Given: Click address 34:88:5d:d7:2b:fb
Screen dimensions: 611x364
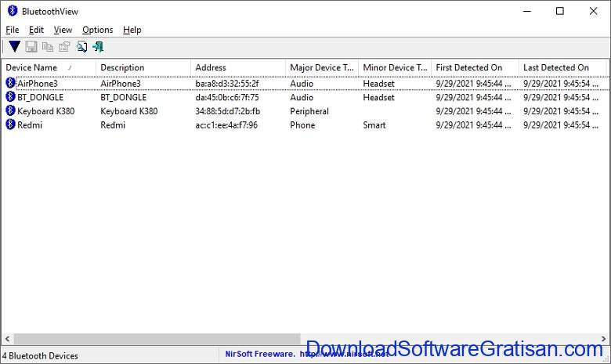Looking at the screenshot, I should pyautogui.click(x=228, y=111).
